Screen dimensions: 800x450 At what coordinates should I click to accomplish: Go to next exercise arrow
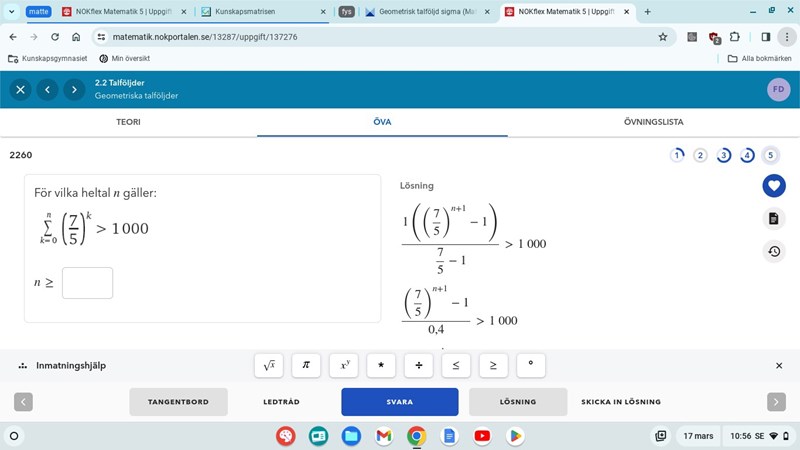[x=74, y=90]
